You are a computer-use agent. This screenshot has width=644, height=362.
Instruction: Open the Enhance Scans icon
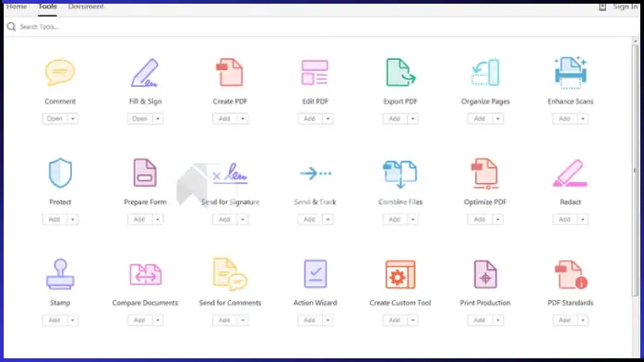click(x=570, y=73)
